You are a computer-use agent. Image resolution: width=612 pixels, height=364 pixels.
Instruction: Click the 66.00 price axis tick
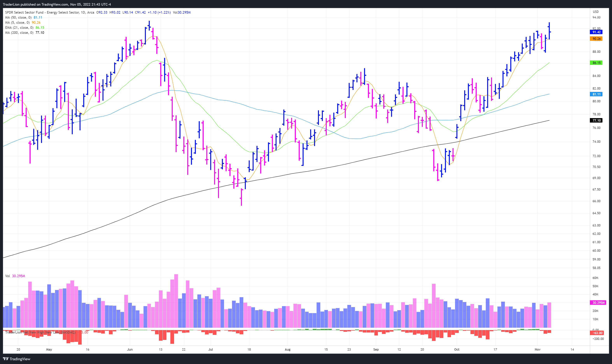[x=596, y=201]
